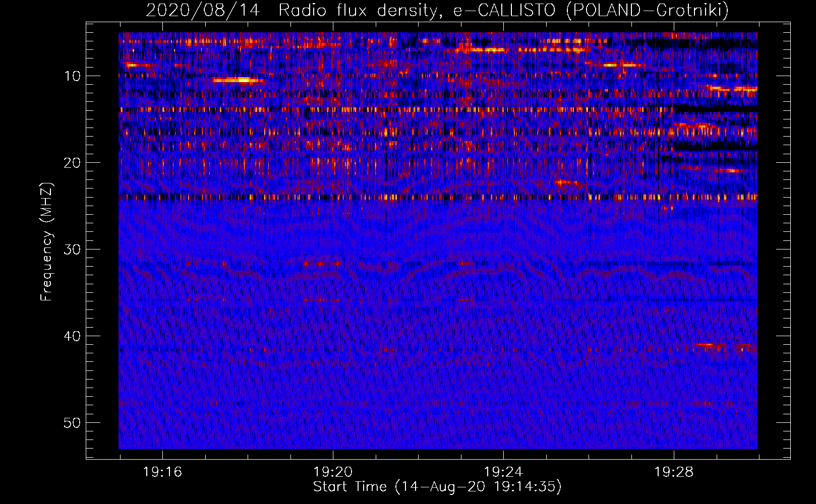Click the frequency tick label '50'
Screen dimensions: 816x504
73,423
